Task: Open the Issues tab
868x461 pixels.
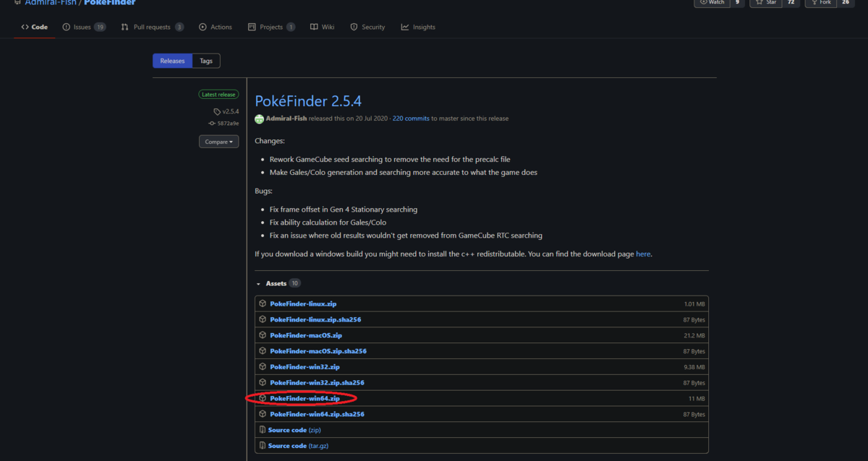Action: point(84,27)
